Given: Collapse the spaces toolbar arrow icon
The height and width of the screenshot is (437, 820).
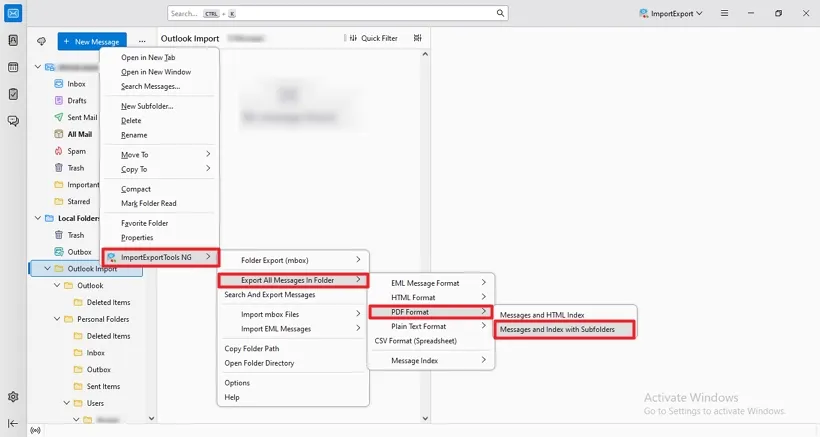Looking at the screenshot, I should coord(13,423).
